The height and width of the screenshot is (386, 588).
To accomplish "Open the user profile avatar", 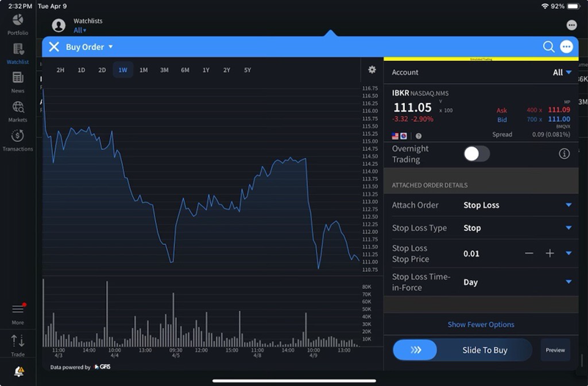I will [59, 26].
